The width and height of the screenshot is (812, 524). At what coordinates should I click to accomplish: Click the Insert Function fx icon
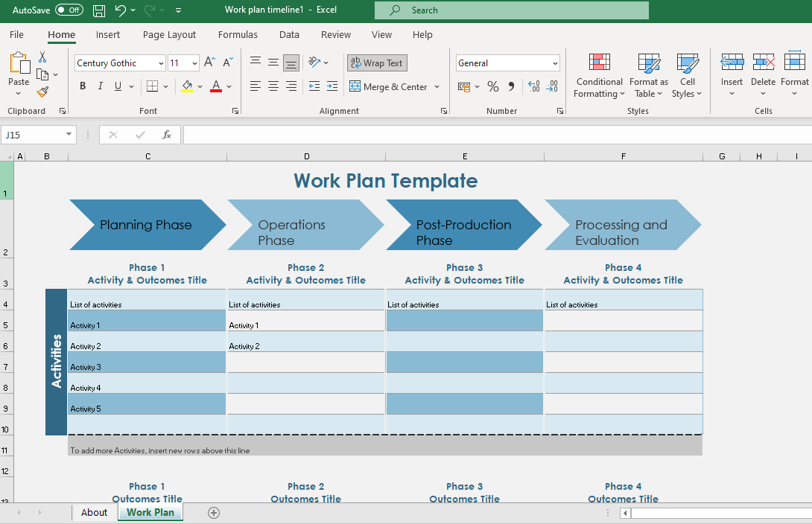[x=167, y=135]
